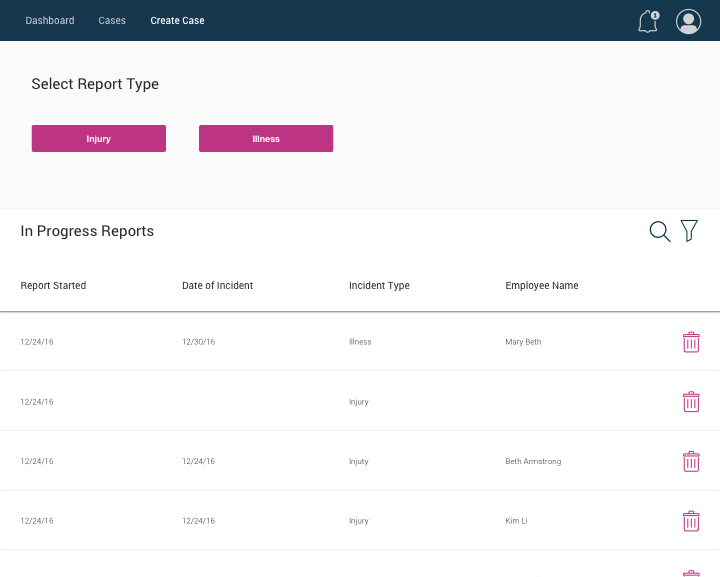
Task: Go to the Dashboard tab
Action: coord(50,21)
